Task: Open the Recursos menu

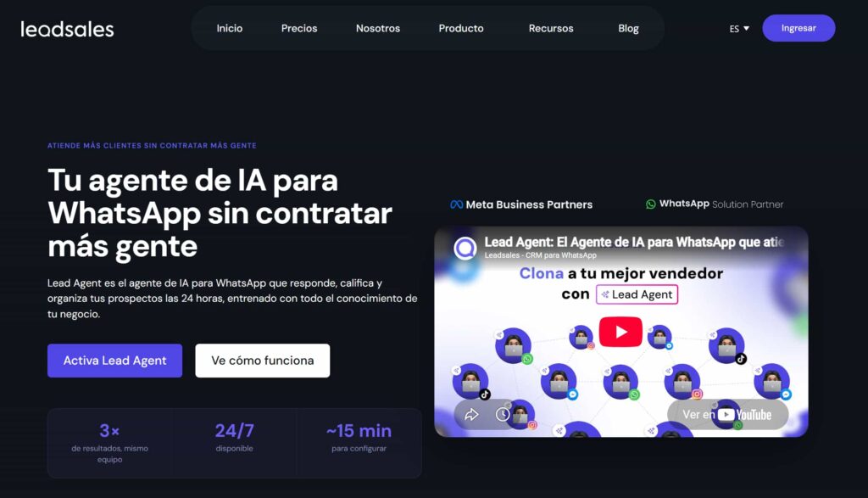Action: (551, 28)
